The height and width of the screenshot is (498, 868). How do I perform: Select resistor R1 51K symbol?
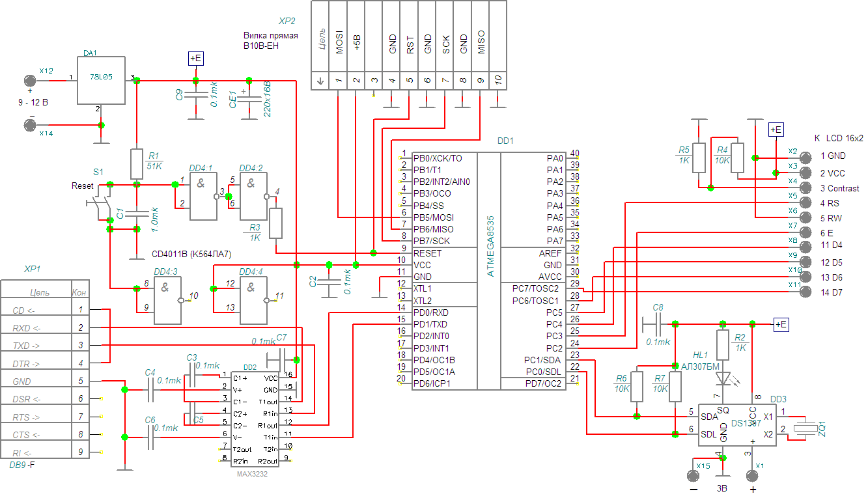pos(136,164)
